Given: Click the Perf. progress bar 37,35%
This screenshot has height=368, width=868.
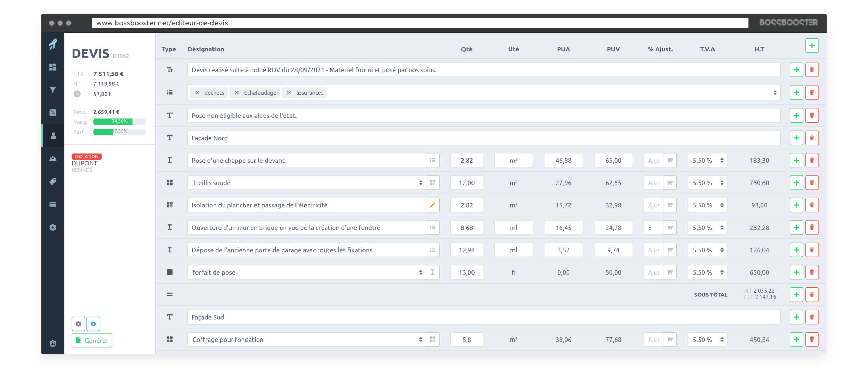Looking at the screenshot, I should pos(119,132).
